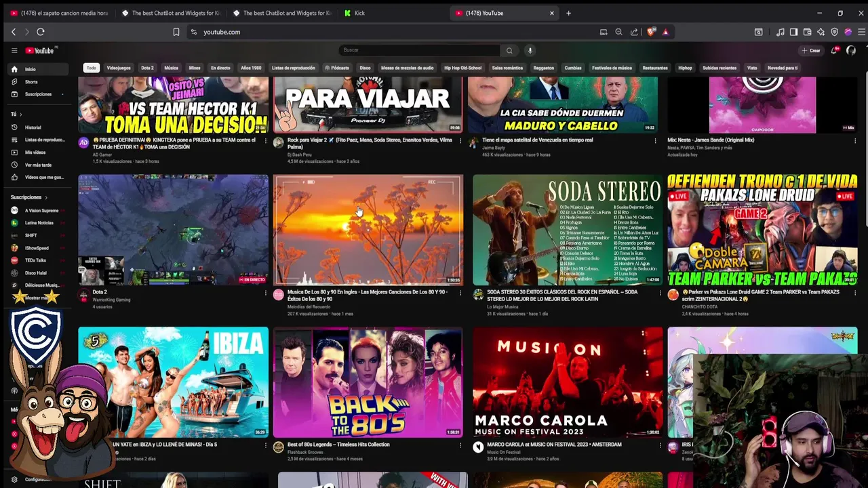Open options menu for Rock para Viajar video
The width and height of the screenshot is (868, 488).
[460, 141]
